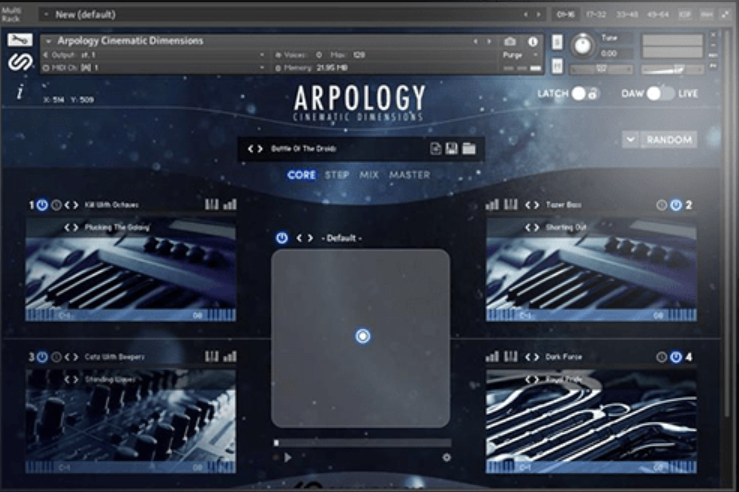This screenshot has width=739, height=492.
Task: Toggle layer 1 small circle button
Action: point(56,205)
